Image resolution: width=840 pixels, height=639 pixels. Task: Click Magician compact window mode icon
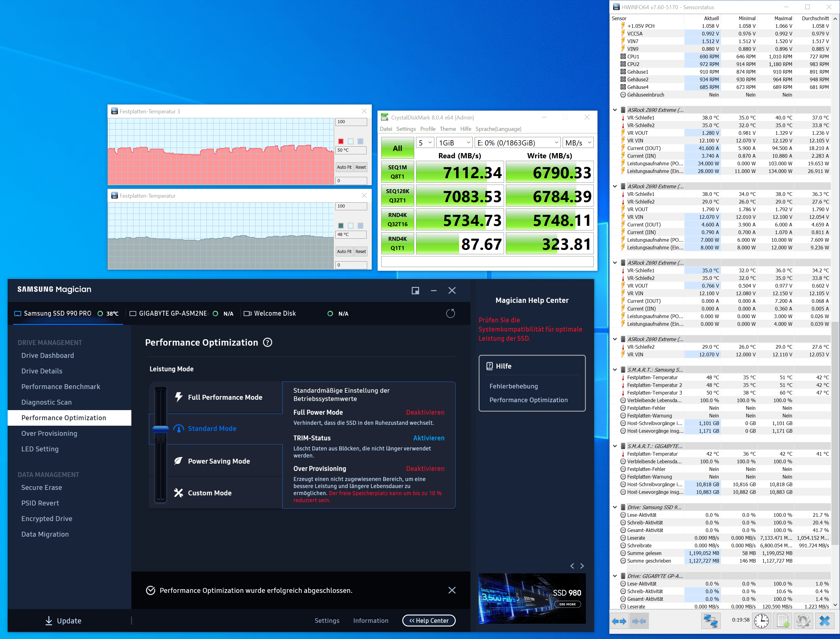415,291
